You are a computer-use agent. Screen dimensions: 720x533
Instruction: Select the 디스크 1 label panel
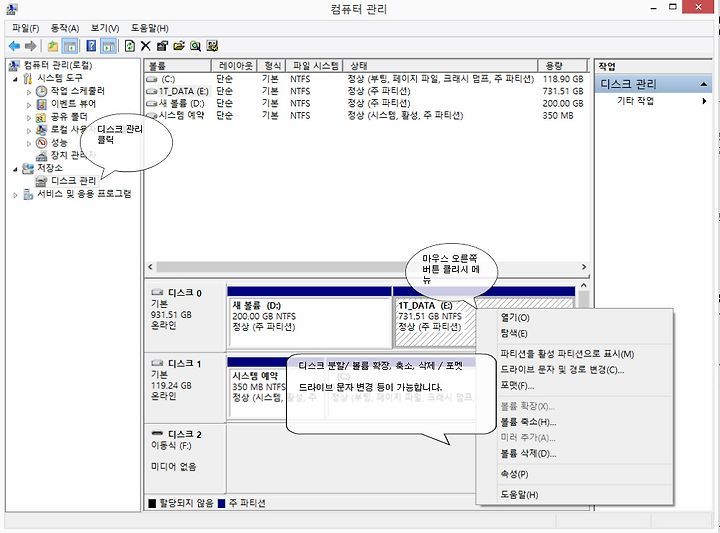point(185,388)
